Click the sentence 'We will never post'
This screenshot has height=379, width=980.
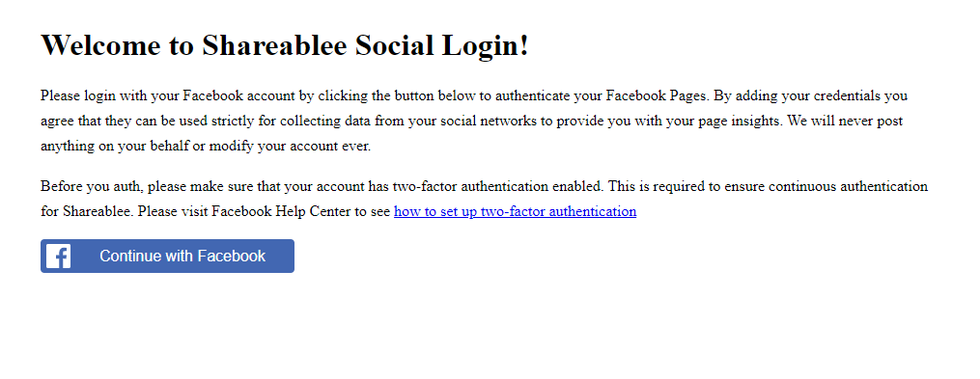coord(845,122)
